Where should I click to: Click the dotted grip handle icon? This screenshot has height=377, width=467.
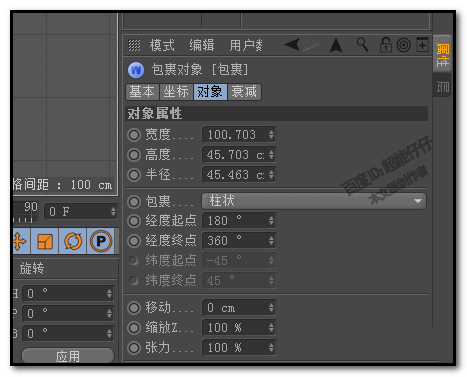coord(134,45)
